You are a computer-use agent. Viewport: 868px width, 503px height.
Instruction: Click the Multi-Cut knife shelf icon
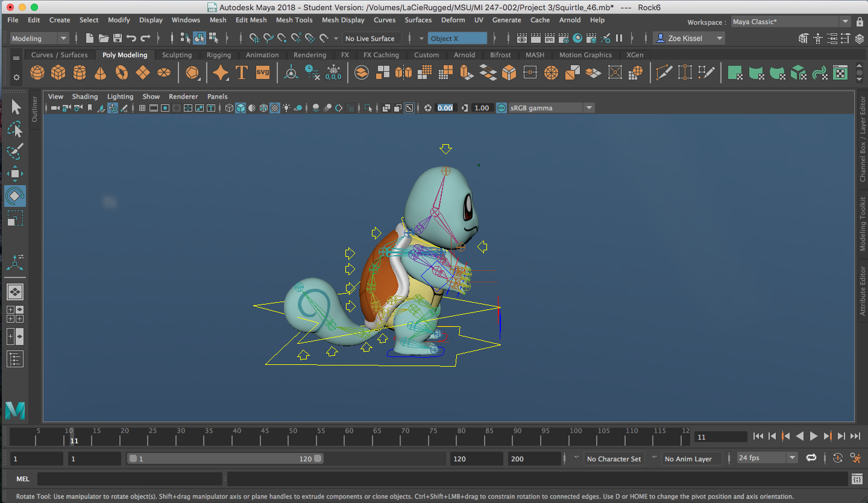click(664, 73)
